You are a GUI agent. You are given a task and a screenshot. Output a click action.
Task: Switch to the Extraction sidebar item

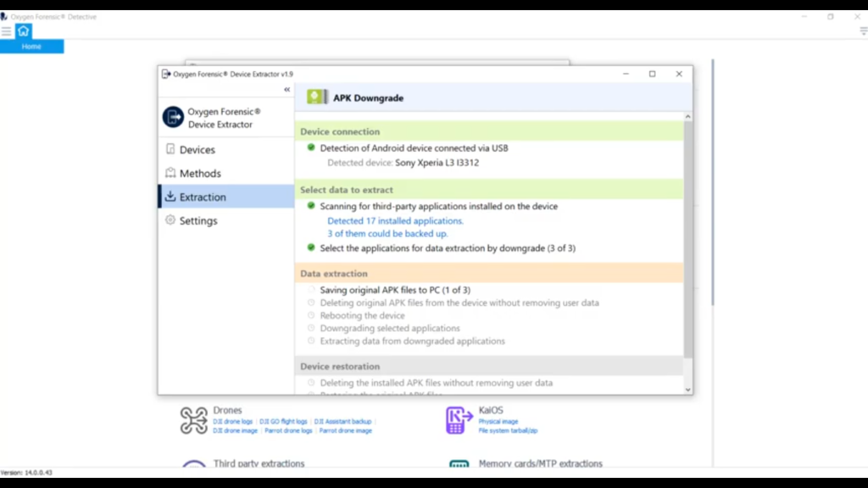click(226, 197)
